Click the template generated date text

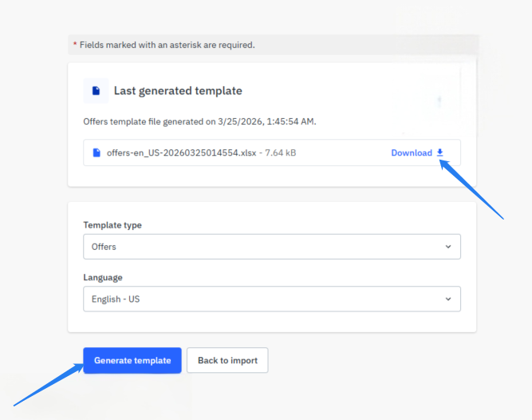[200, 121]
